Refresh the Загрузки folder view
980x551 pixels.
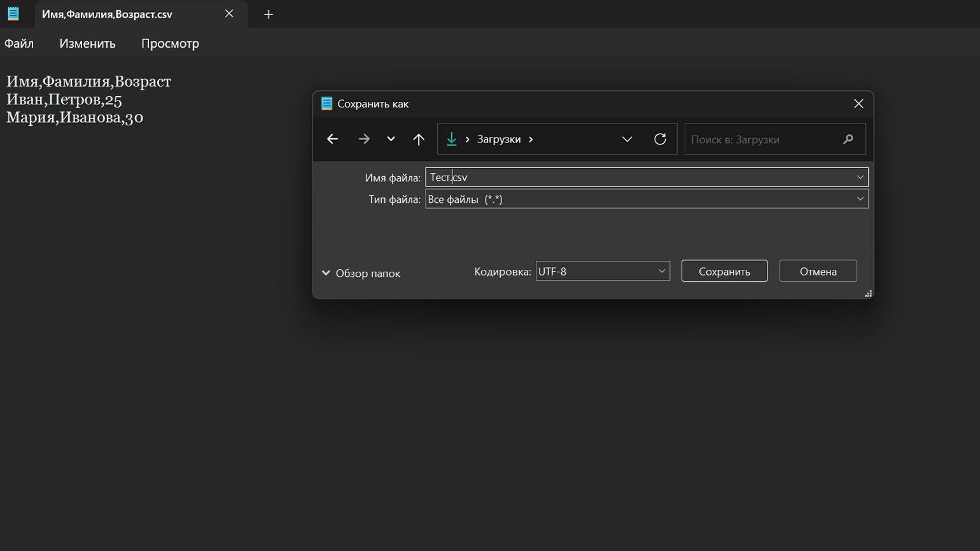[x=660, y=139]
